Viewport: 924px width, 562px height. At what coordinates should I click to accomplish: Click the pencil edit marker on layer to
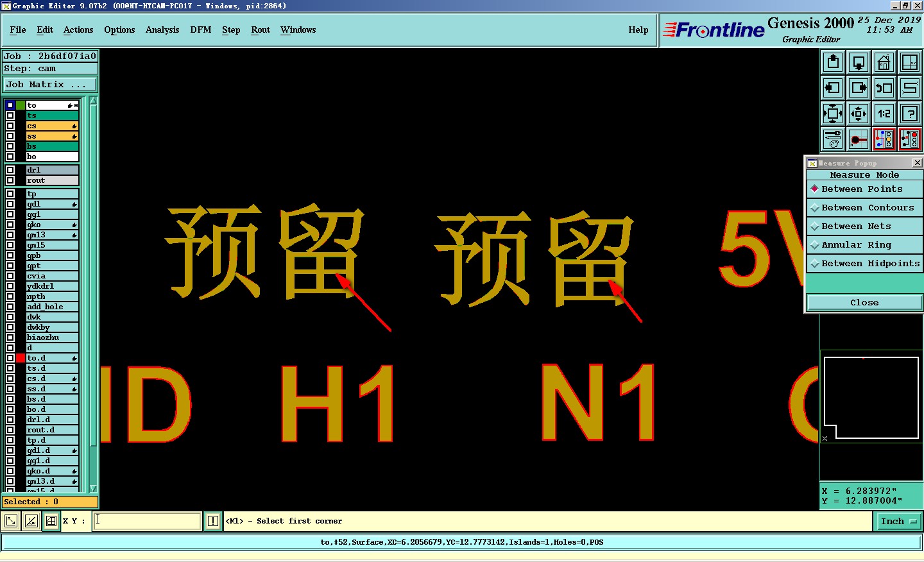pyautogui.click(x=70, y=105)
